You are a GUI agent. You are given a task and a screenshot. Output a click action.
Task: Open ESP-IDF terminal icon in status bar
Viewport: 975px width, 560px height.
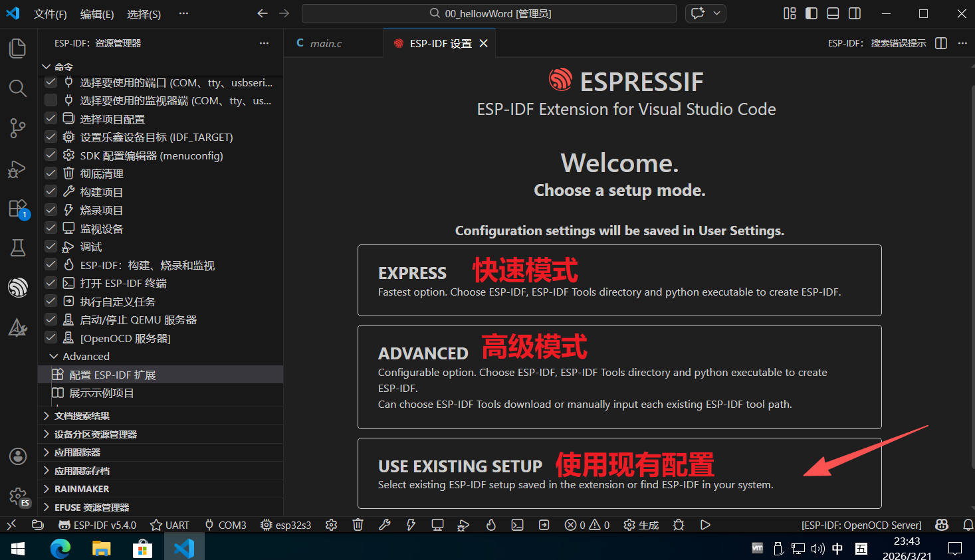(x=517, y=525)
